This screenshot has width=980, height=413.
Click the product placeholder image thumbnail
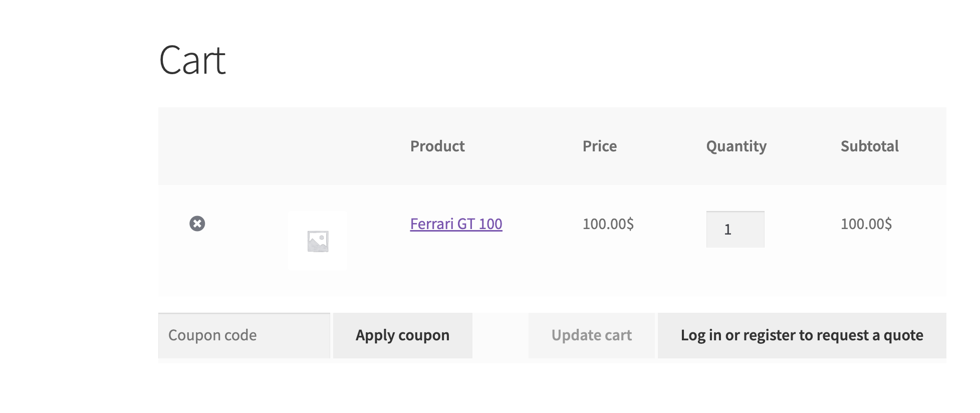[x=318, y=241]
